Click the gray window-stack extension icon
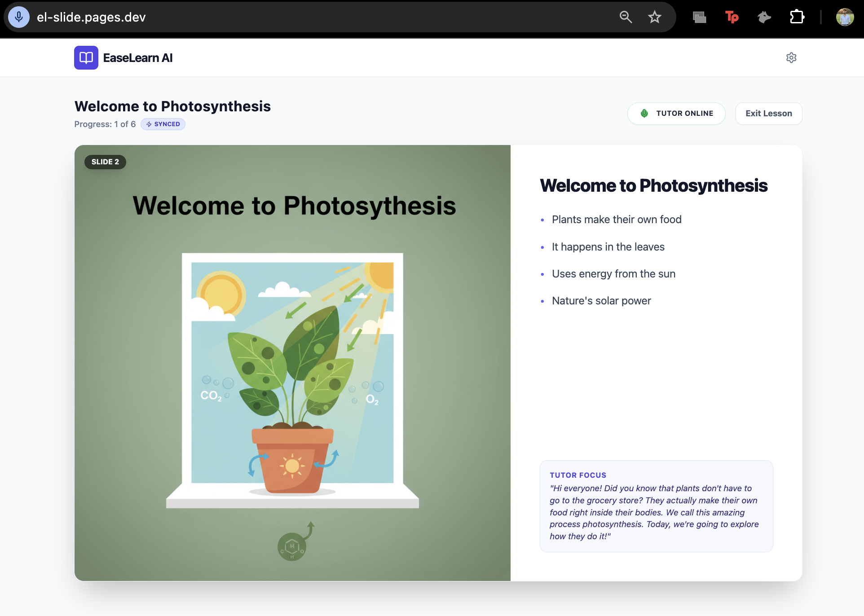Screen dimensions: 864x616 699,17
